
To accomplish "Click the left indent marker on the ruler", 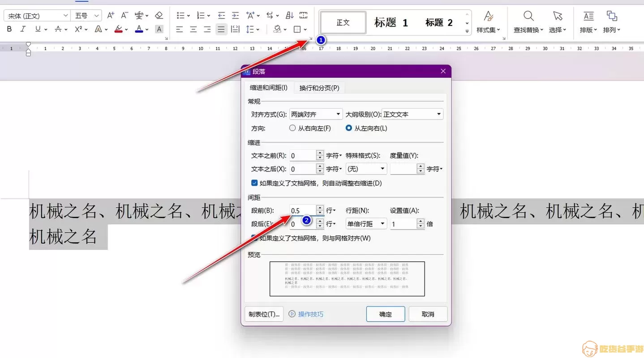I will click(x=28, y=53).
